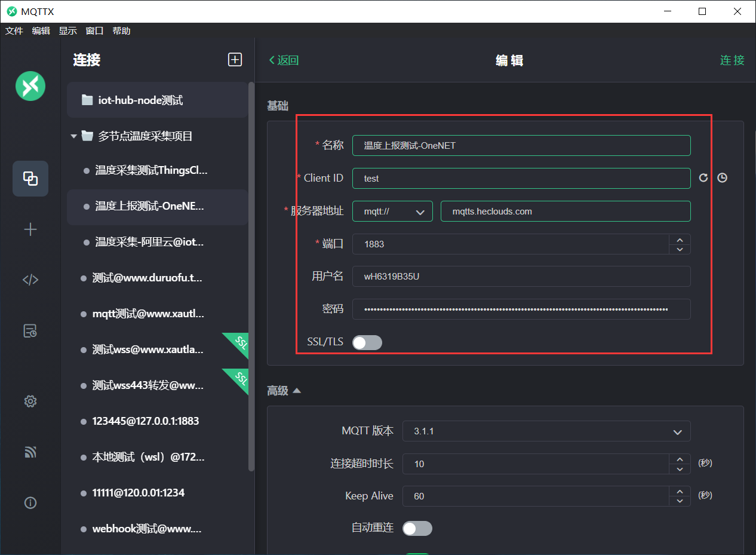
Task: Click the MQTTX logo in sidebar
Action: (30, 85)
